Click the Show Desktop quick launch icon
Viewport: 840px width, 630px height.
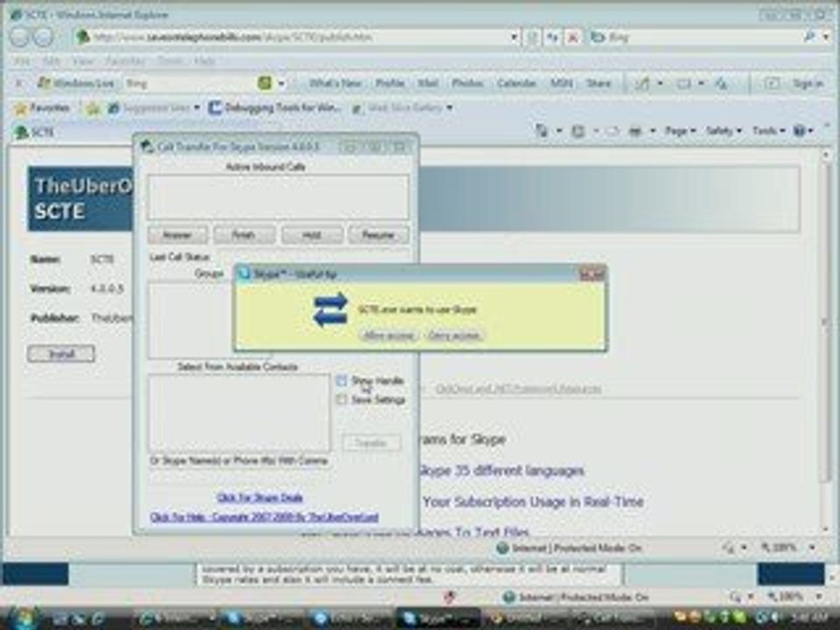60,619
